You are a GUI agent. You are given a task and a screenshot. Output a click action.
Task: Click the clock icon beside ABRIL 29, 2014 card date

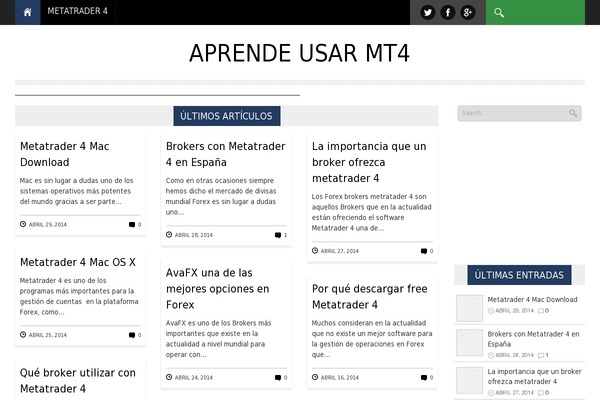(x=23, y=224)
